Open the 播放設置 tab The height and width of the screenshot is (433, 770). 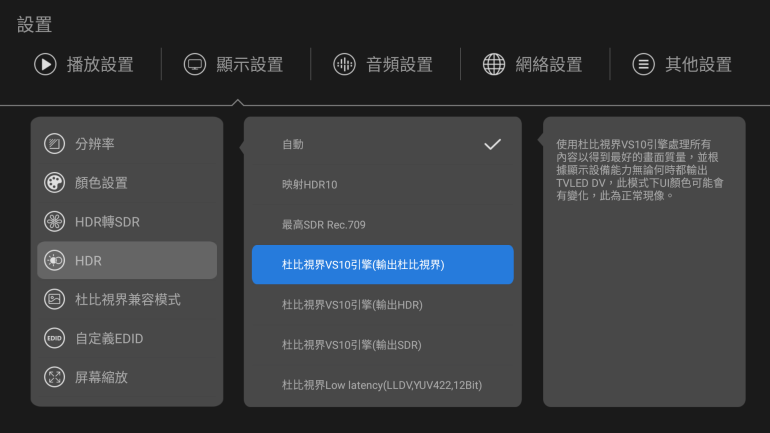tap(84, 64)
